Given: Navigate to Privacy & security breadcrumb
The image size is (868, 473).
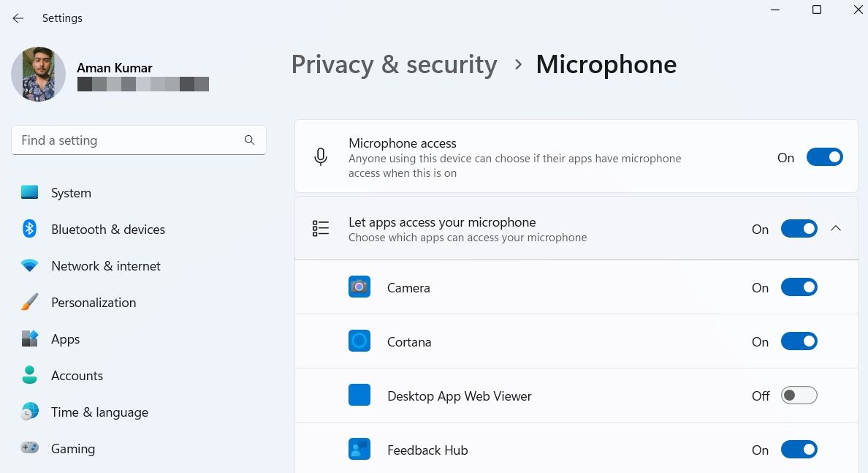Looking at the screenshot, I should point(394,65).
